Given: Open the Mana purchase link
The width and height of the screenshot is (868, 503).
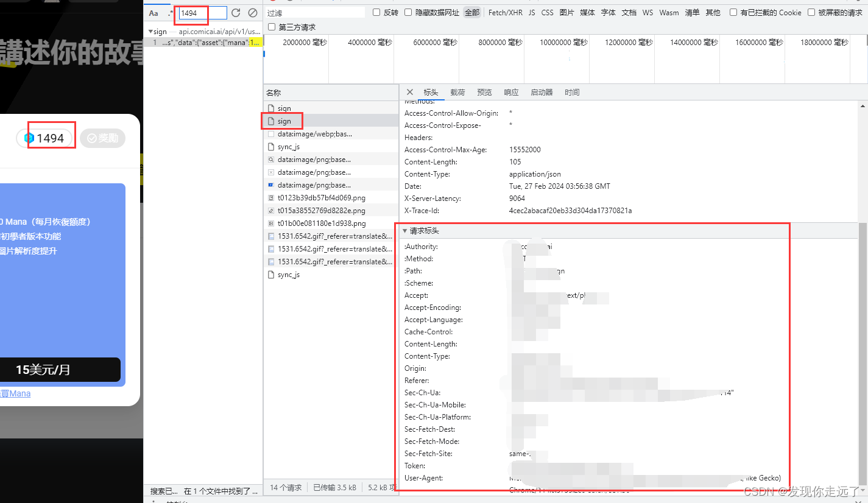Looking at the screenshot, I should pos(15,393).
